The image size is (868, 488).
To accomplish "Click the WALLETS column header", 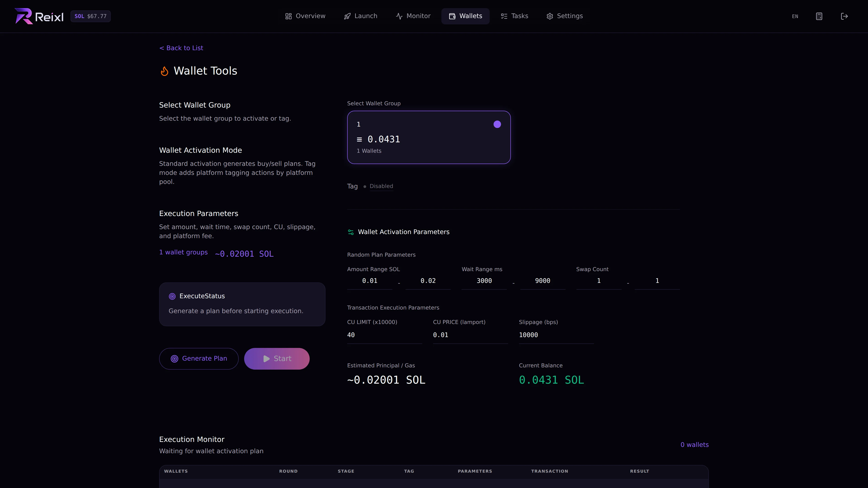I will pyautogui.click(x=176, y=471).
